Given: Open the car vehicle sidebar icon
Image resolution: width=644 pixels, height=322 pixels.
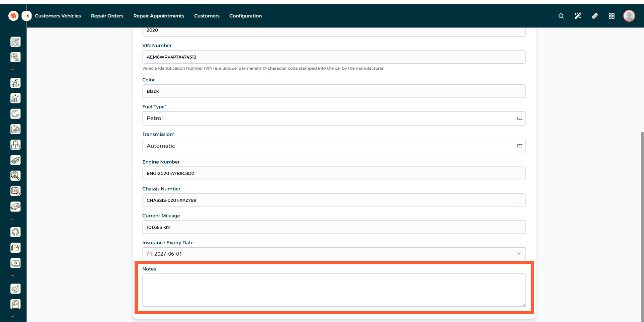Looking at the screenshot, I should click(x=15, y=207).
